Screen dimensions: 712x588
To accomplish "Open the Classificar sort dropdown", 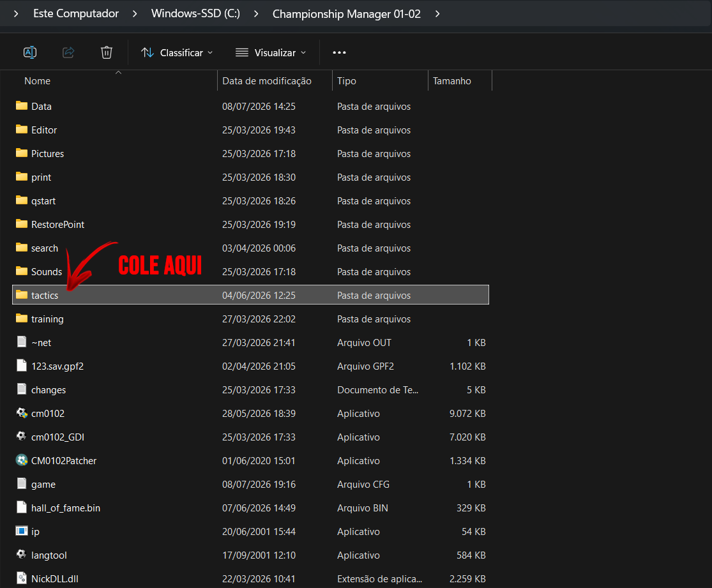I will (x=177, y=52).
